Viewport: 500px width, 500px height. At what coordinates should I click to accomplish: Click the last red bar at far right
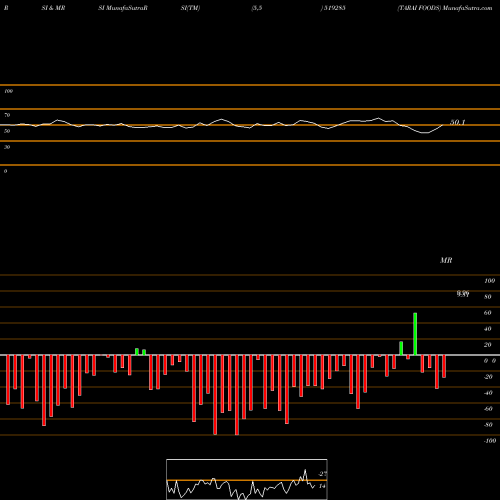[x=444, y=366]
